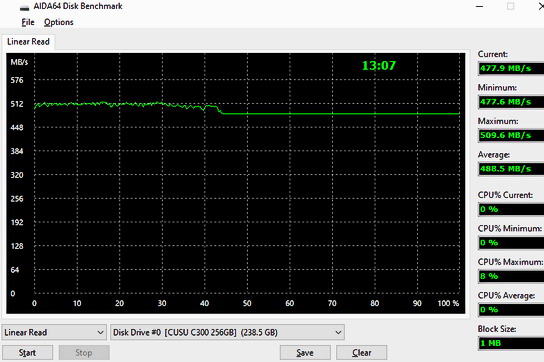Click the Clear button
Image resolution: width=544 pixels, height=362 pixels.
pos(362,353)
